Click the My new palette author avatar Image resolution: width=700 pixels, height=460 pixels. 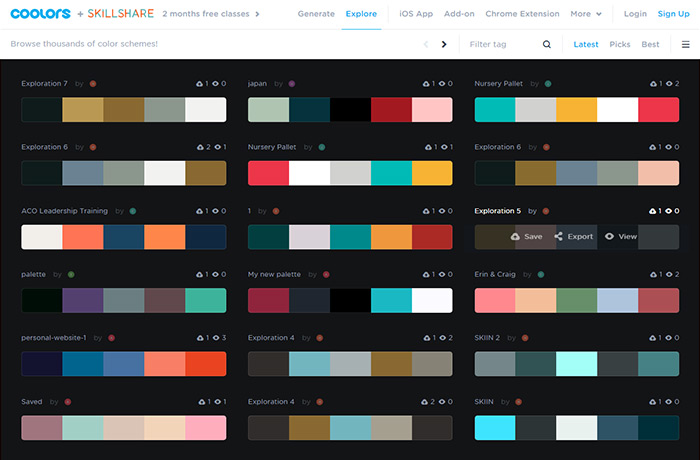tap(326, 274)
